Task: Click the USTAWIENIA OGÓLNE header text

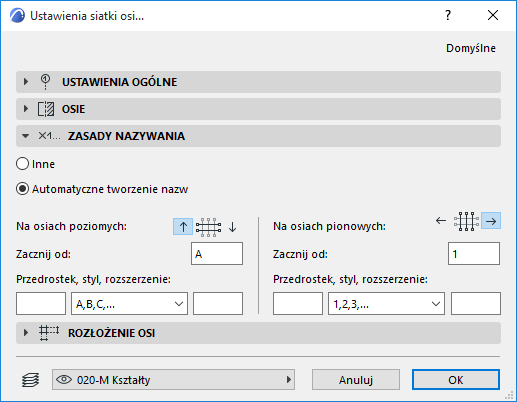Action: [x=120, y=82]
